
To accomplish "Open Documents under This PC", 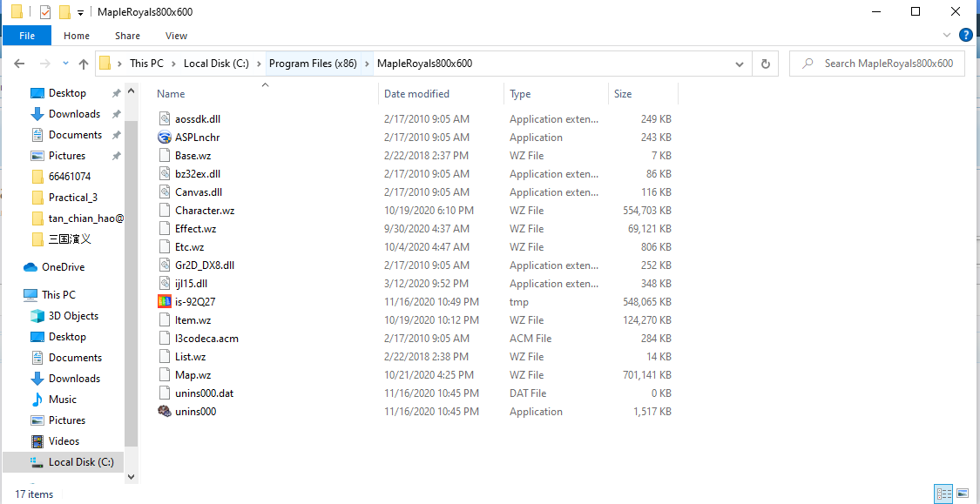I will click(75, 358).
